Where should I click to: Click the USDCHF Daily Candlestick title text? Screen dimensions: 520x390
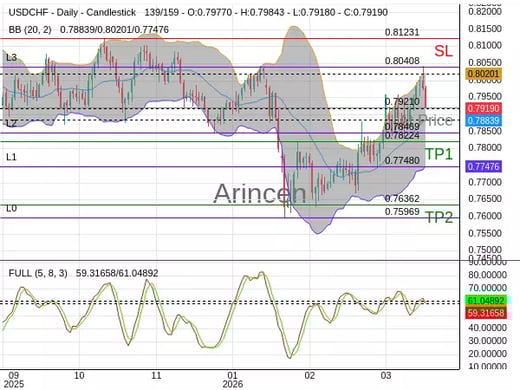pyautogui.click(x=72, y=13)
